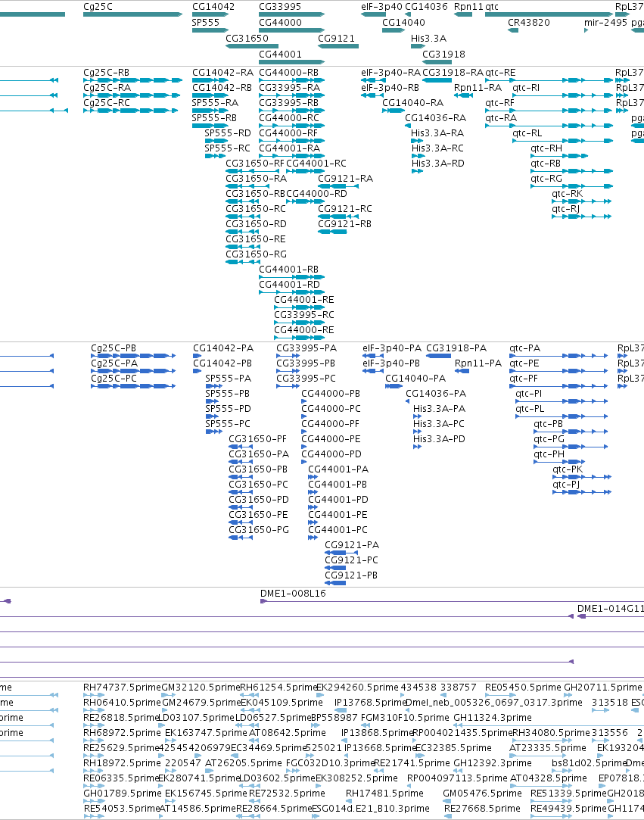
Task: Select the Rpn11 gene label
Action: coord(468,7)
